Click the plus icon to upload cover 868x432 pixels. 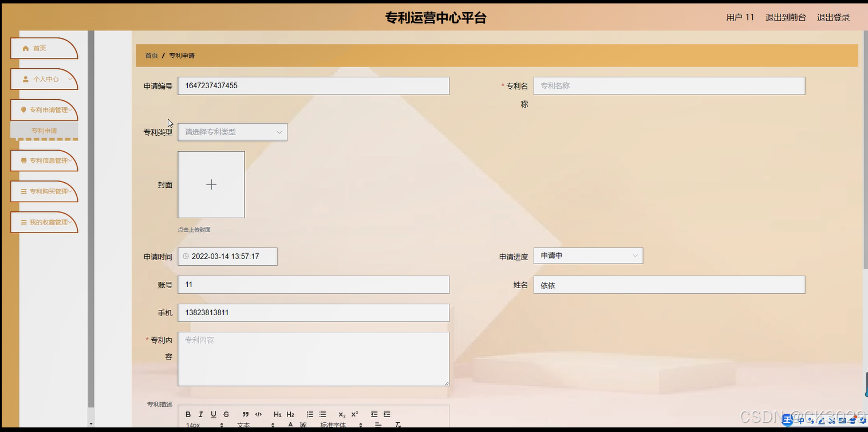(x=211, y=184)
